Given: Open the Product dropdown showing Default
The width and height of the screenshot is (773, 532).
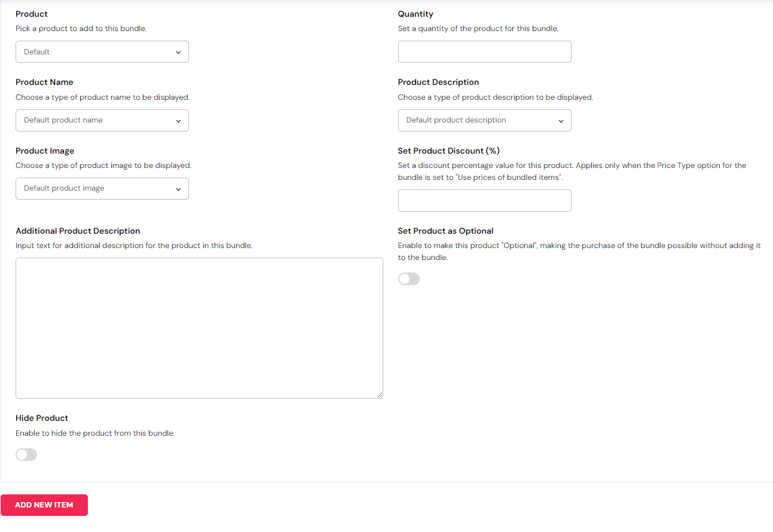Looking at the screenshot, I should click(x=96, y=52).
